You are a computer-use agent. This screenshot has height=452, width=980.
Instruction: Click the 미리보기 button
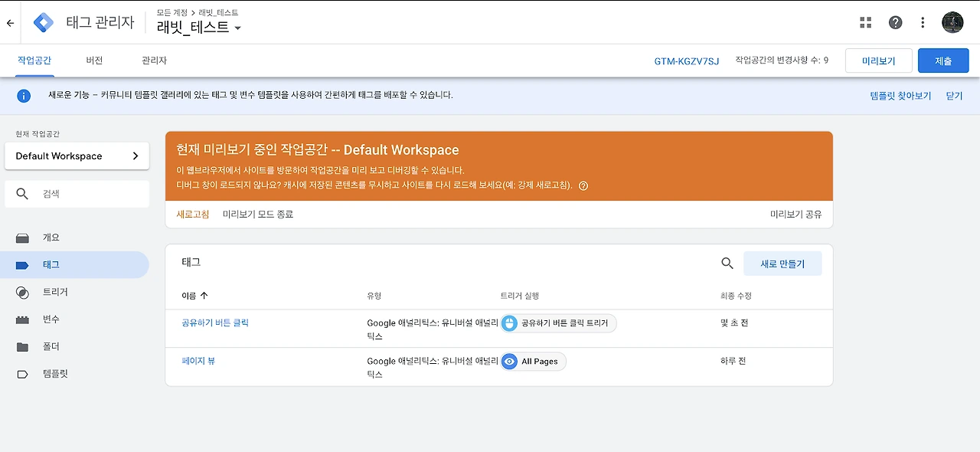tap(878, 61)
